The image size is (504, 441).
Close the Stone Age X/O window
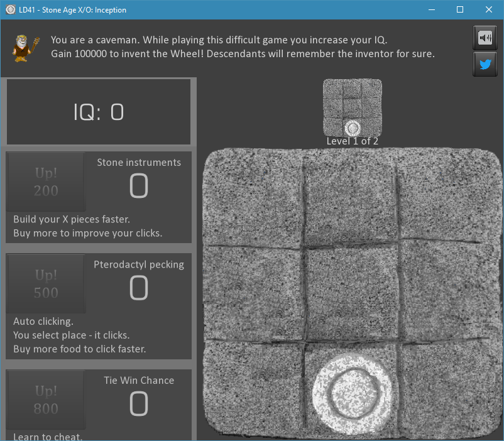click(x=488, y=9)
